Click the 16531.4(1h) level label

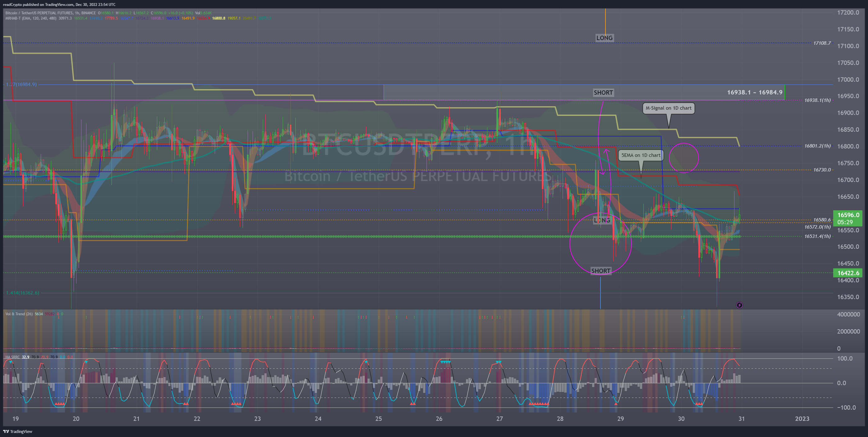click(817, 236)
